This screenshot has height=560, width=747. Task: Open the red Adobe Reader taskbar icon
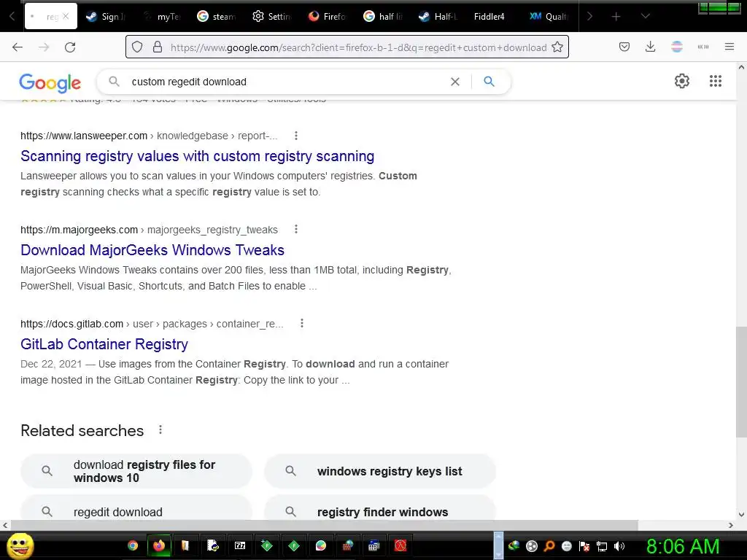tap(400, 545)
